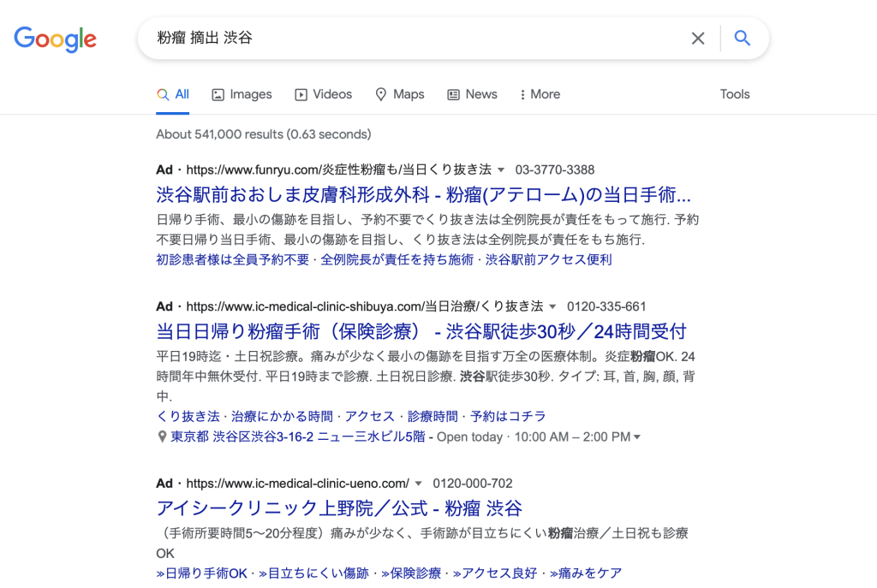Open the Tools filter button
Image resolution: width=877 pixels, height=588 pixels.
click(x=734, y=94)
